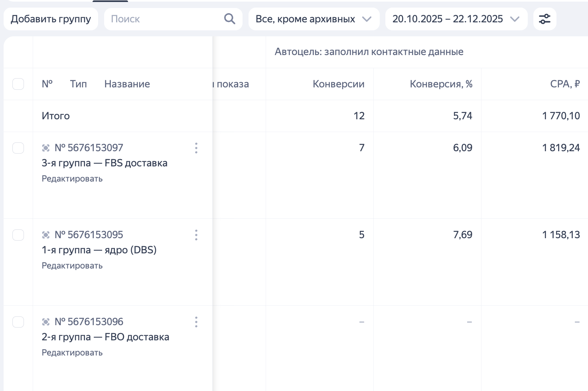Click Редактировать under 2-я группа — FBO доставка
Viewport: 588px width, 391px height.
[x=72, y=353]
